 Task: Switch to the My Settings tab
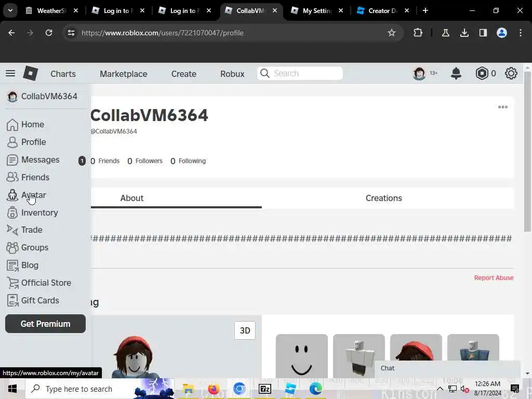click(317, 10)
